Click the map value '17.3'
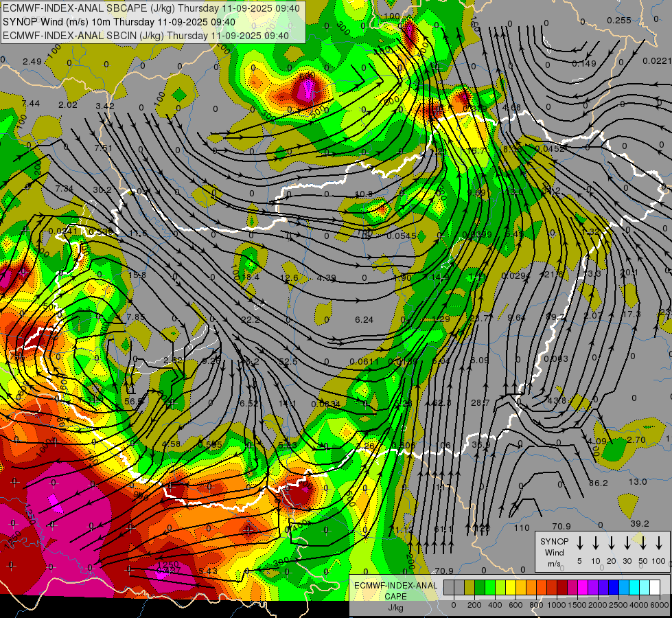672x618 pixels. tap(632, 314)
